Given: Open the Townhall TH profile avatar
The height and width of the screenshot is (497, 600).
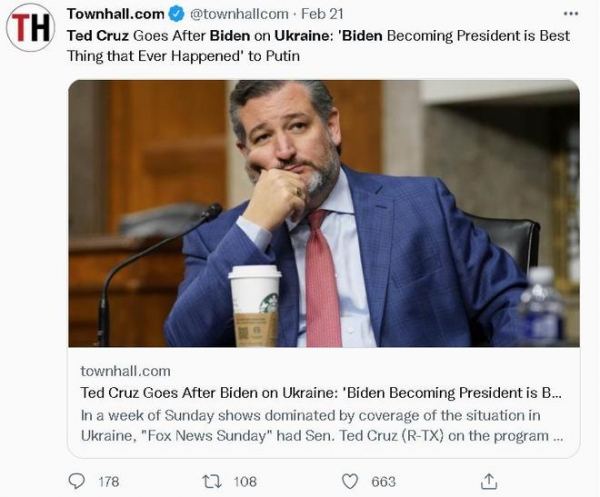Looking at the screenshot, I should (x=30, y=28).
